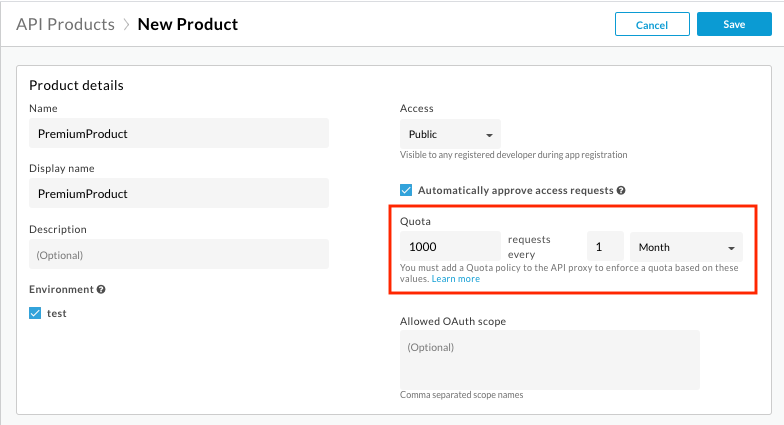Focus the Display name text field
The width and height of the screenshot is (784, 425).
point(178,193)
